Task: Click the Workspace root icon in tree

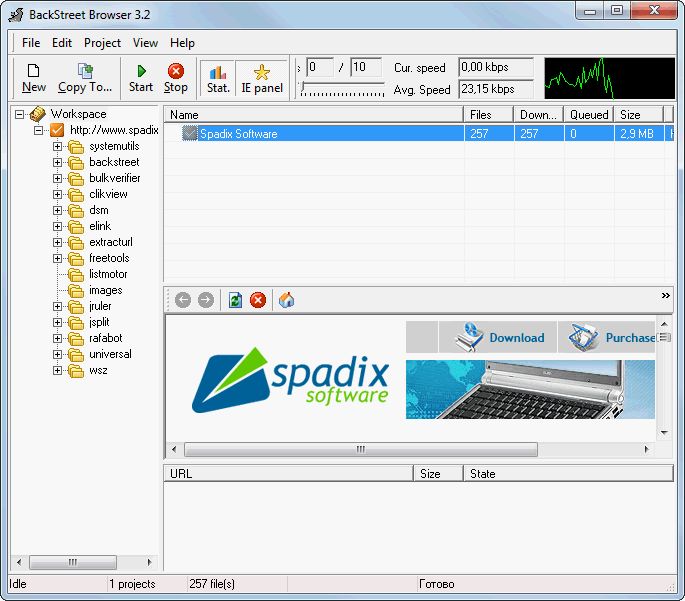Action: tap(38, 114)
